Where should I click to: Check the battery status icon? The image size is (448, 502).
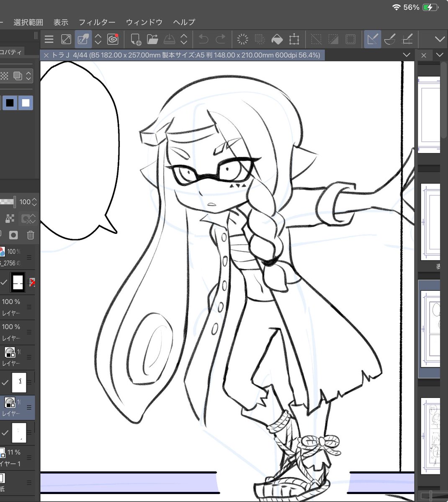(x=431, y=8)
